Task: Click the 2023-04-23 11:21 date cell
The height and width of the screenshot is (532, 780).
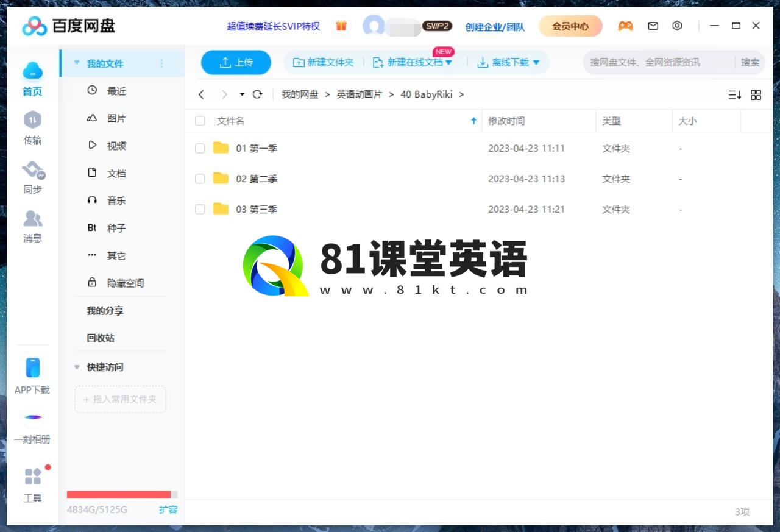Action: click(x=526, y=209)
